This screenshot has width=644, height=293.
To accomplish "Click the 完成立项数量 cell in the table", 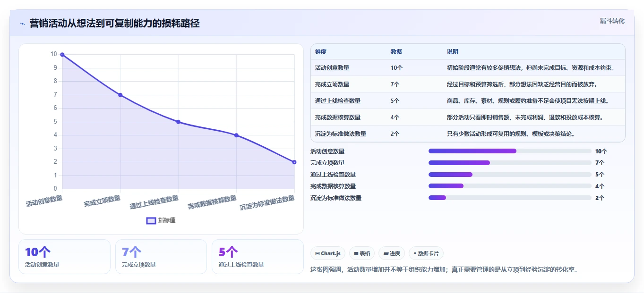I will click(x=332, y=84).
